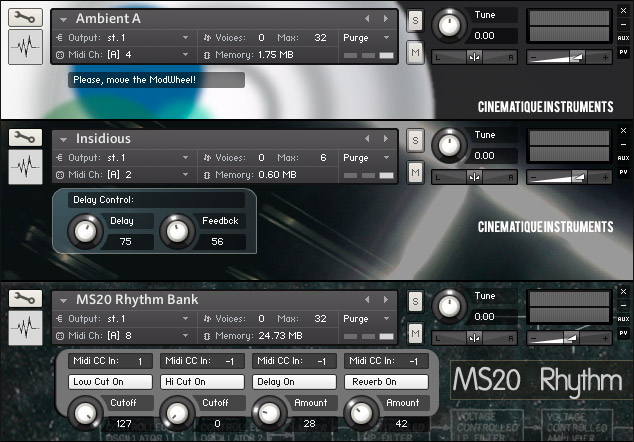Click the first Midi CC In field valued 1
Viewport: 634px width, 442px height.
[x=110, y=361]
